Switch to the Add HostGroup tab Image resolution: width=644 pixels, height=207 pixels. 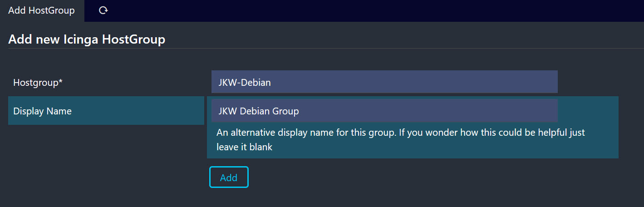click(42, 10)
